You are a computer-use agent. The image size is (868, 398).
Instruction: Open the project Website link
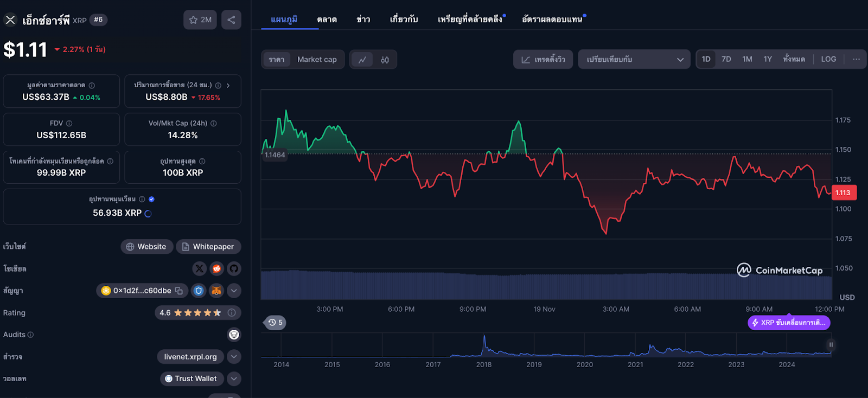pos(146,247)
